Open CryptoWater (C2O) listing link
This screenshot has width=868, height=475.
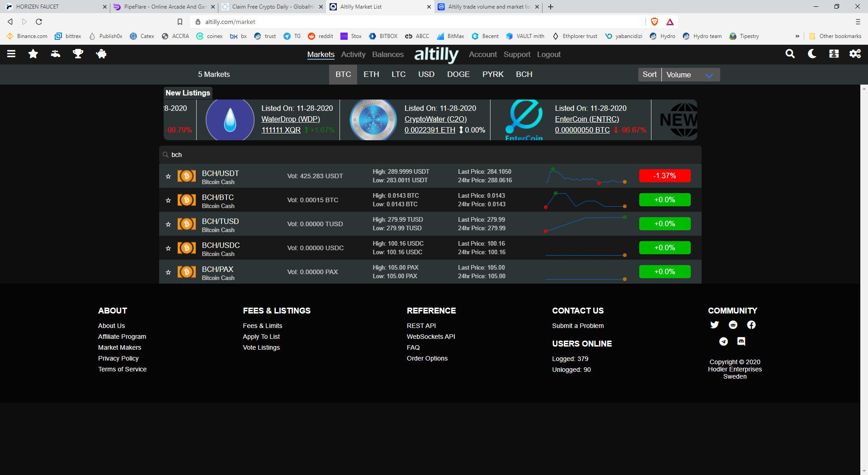coord(435,119)
